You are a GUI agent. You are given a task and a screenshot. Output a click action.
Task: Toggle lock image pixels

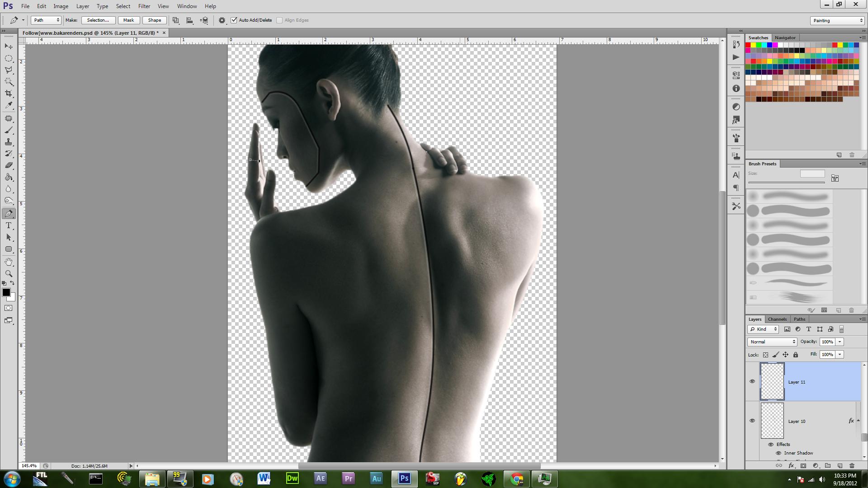pos(776,355)
